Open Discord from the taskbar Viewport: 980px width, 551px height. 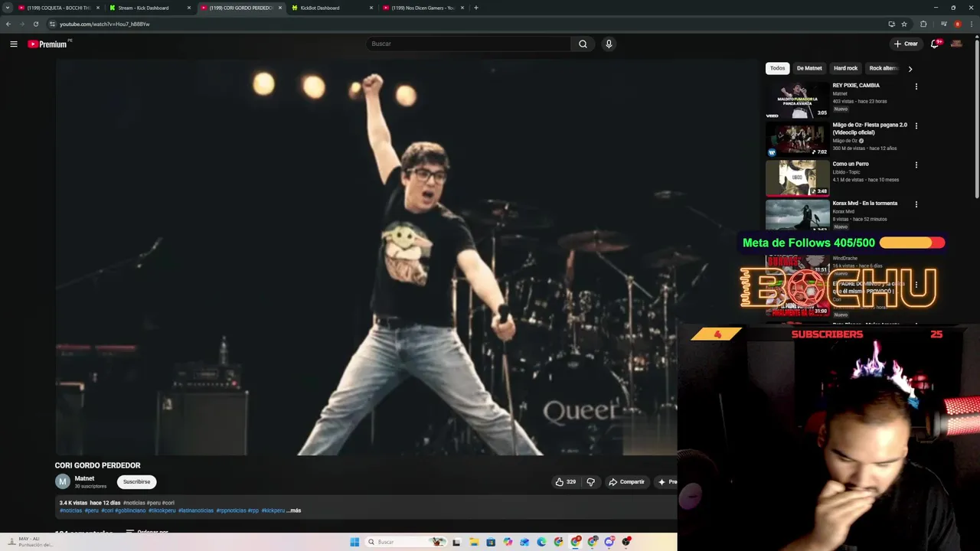[609, 542]
